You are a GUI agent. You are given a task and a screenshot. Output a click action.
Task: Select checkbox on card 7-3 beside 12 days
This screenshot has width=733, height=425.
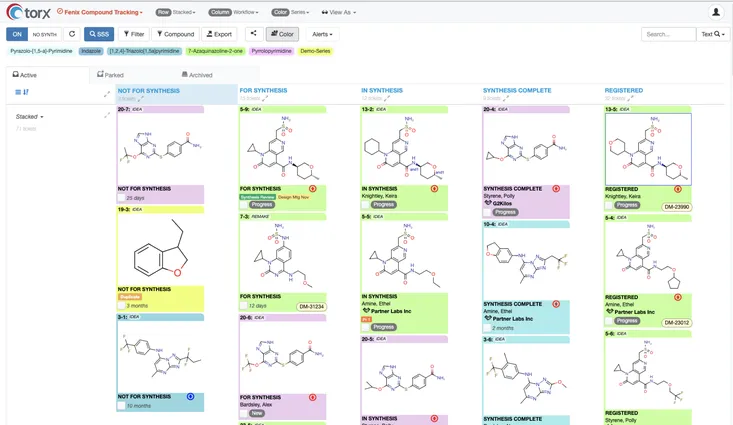click(244, 306)
